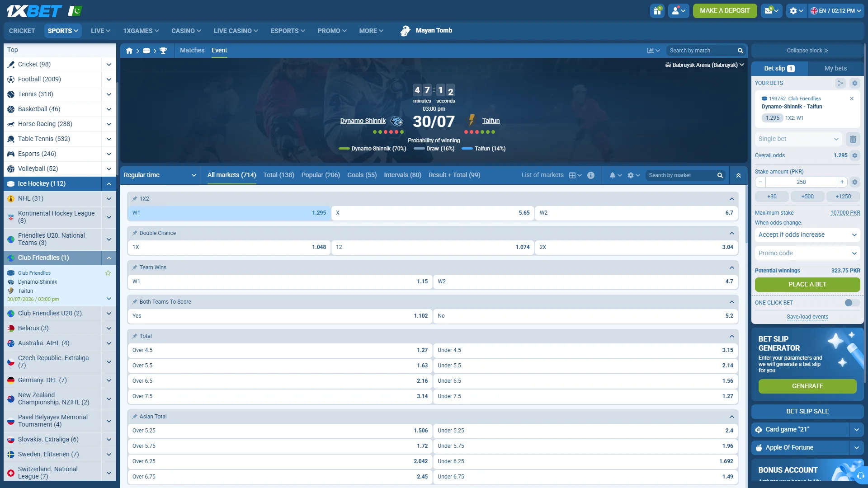Click the search by market magnifier
The width and height of the screenshot is (868, 488).
coord(720,175)
